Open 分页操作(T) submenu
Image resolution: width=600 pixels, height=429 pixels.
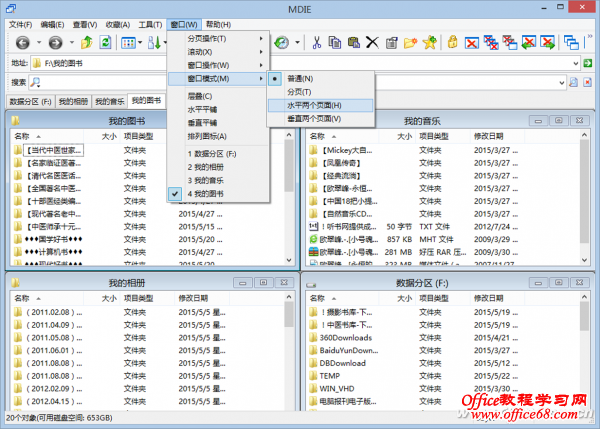click(x=218, y=39)
